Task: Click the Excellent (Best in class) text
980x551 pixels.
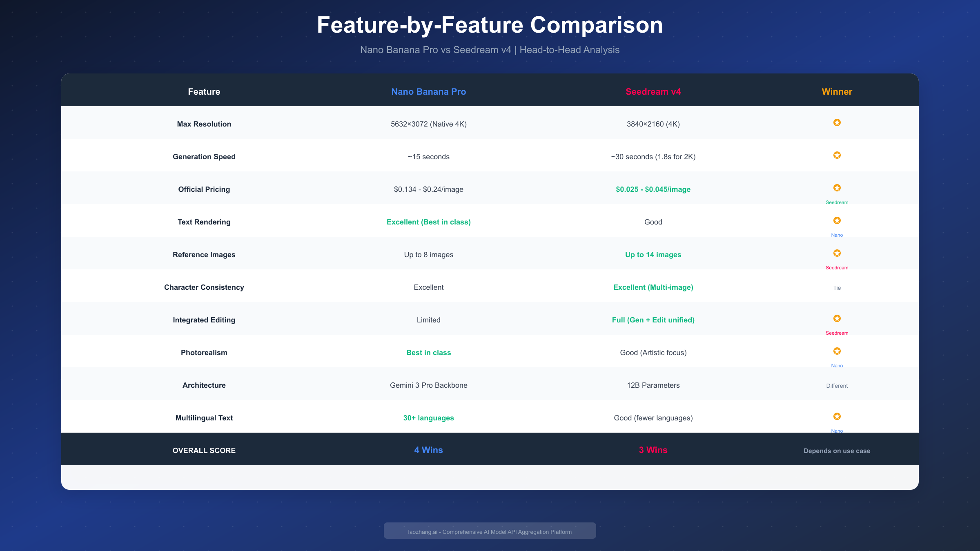Action: pyautogui.click(x=428, y=222)
